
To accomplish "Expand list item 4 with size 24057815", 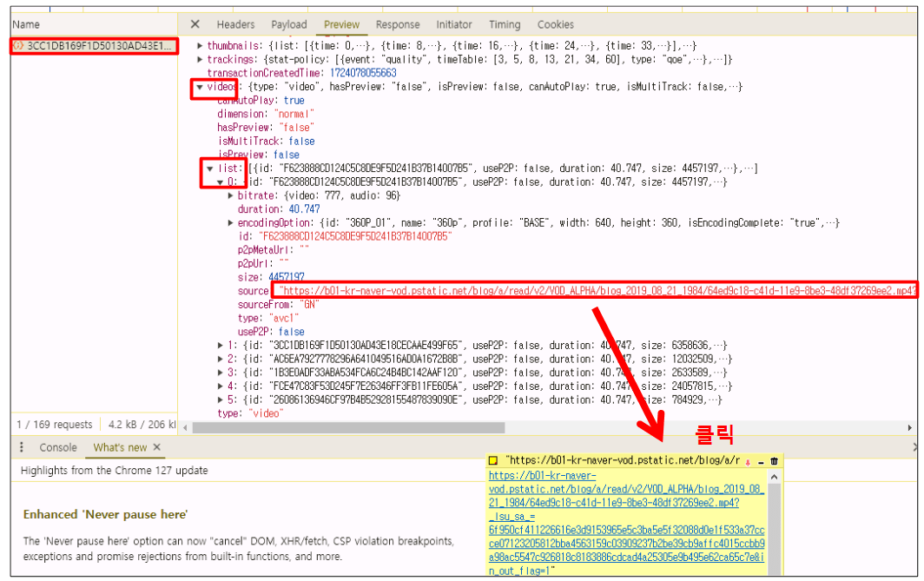I will click(x=221, y=386).
